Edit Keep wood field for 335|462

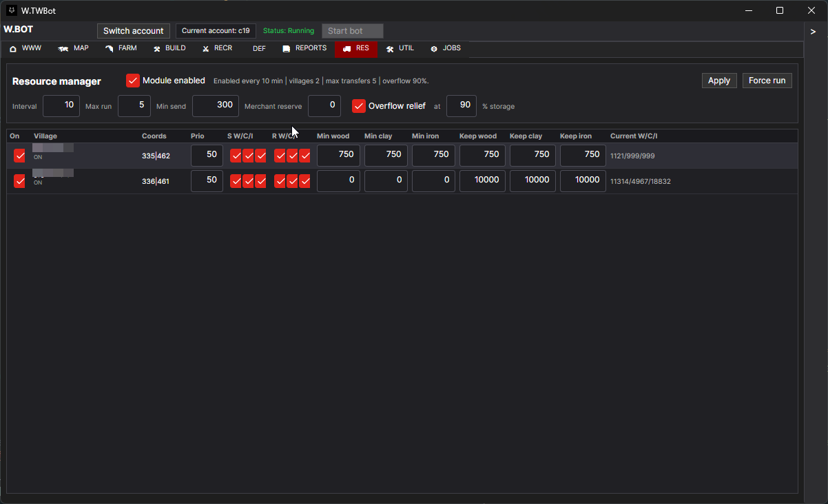point(482,156)
